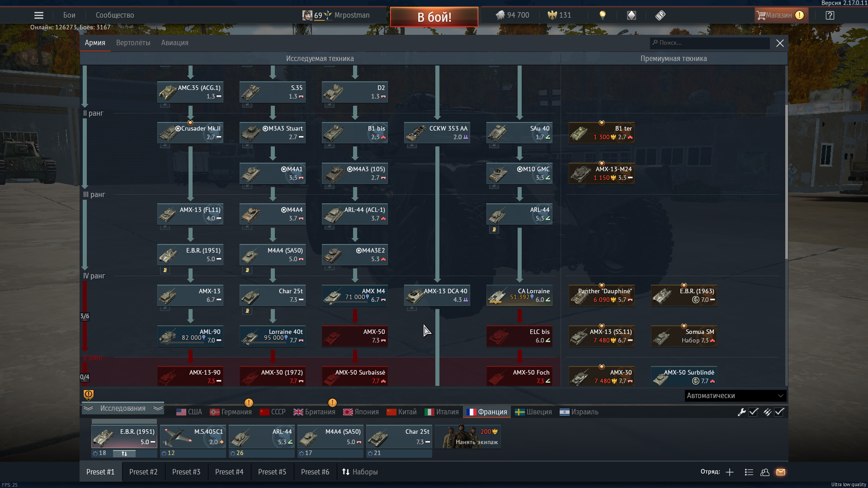The image size is (868, 488).
Task: Click the golden eagles currency icon
Action: pyautogui.click(x=552, y=15)
